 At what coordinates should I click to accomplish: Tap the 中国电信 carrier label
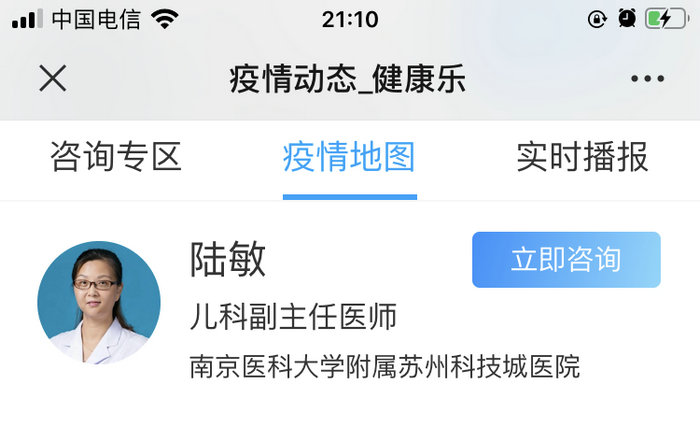pos(96,20)
